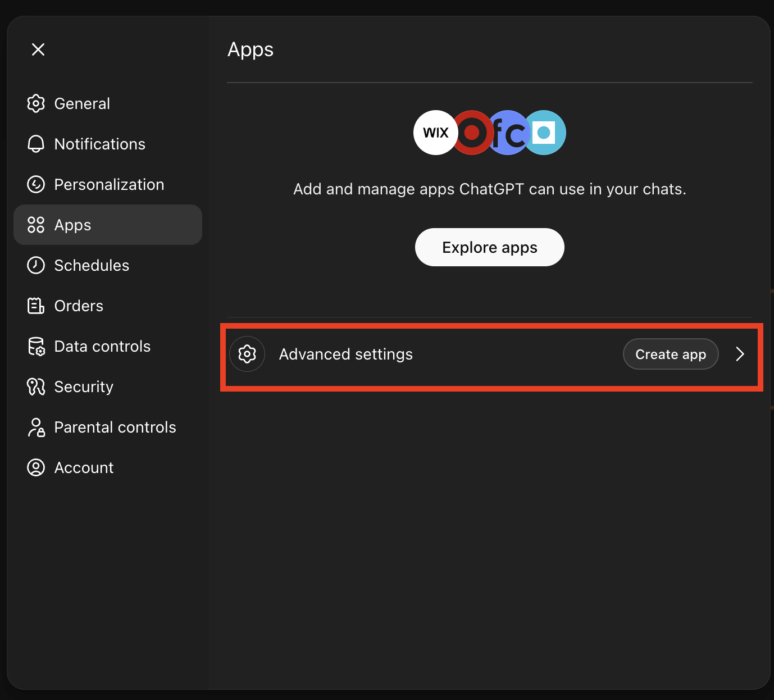Screen dimensions: 774x700
Task: Click the Apps page heading
Action: pos(251,49)
